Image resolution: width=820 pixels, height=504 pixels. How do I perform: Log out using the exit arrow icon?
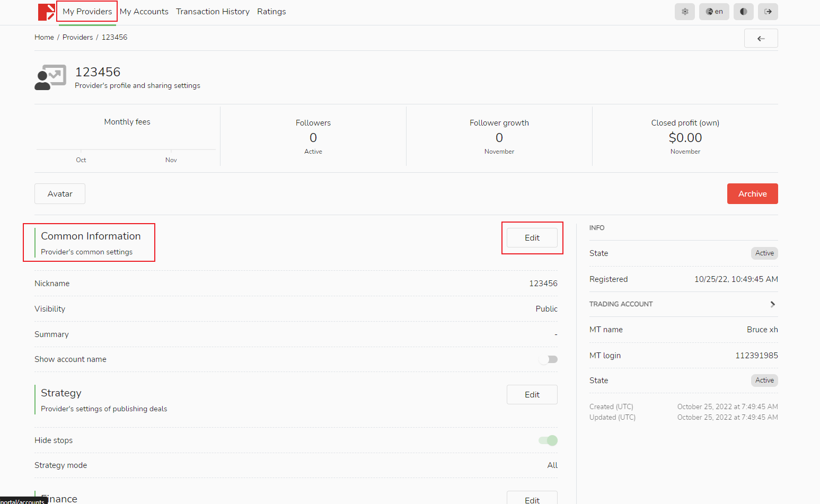(768, 12)
